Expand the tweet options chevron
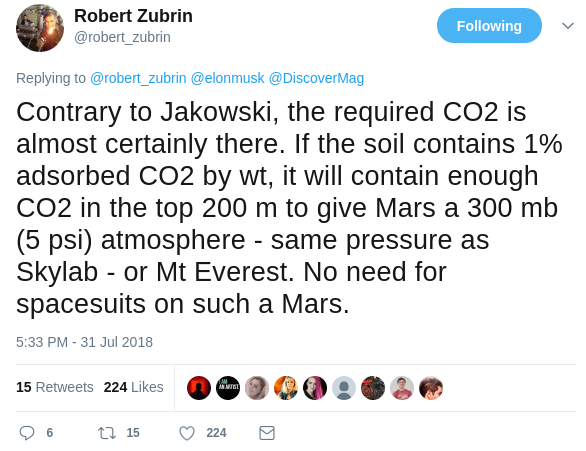 click(x=568, y=26)
